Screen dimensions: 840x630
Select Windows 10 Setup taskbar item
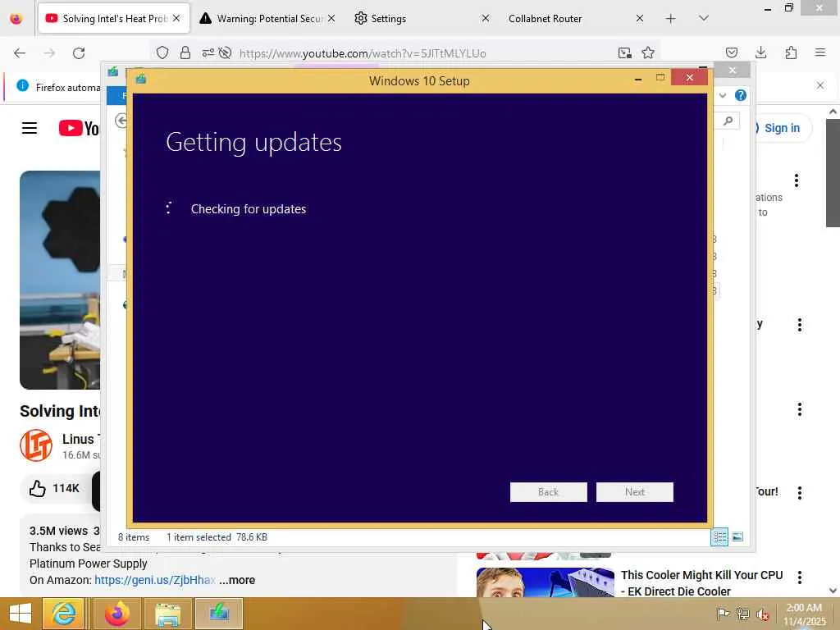coord(219,614)
